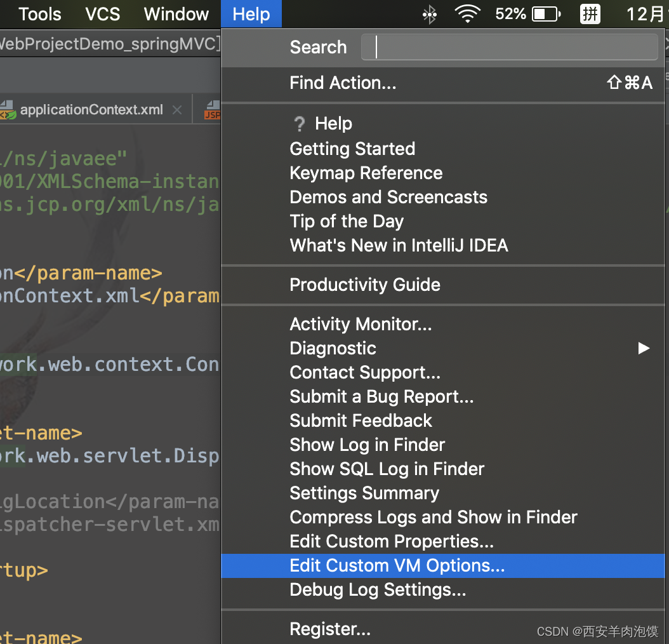
Task: Choose Find Action... from Help menu
Action: click(x=443, y=83)
